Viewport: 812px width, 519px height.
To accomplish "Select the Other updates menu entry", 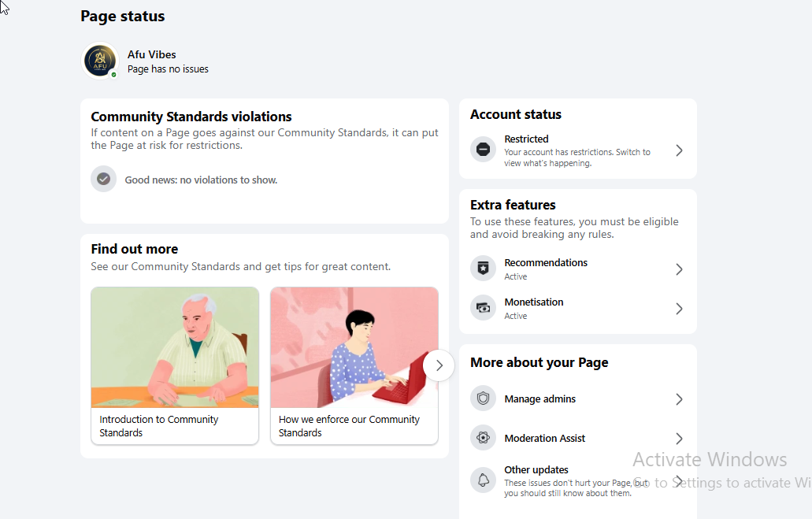I will click(x=577, y=480).
